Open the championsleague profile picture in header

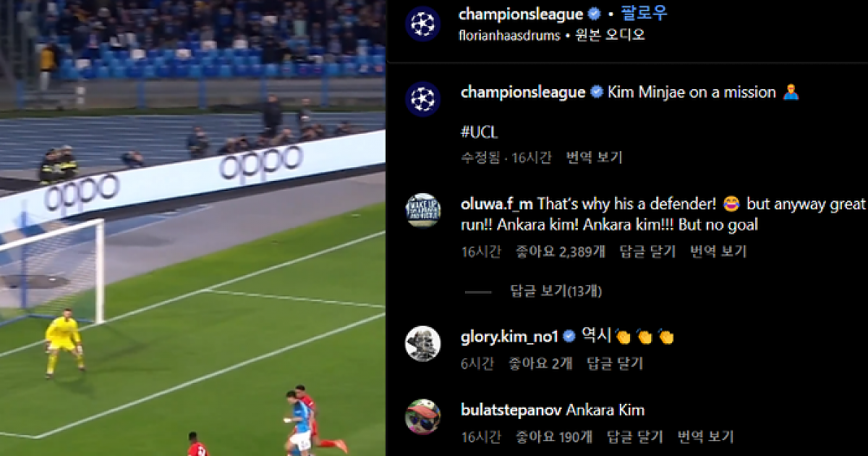[423, 23]
